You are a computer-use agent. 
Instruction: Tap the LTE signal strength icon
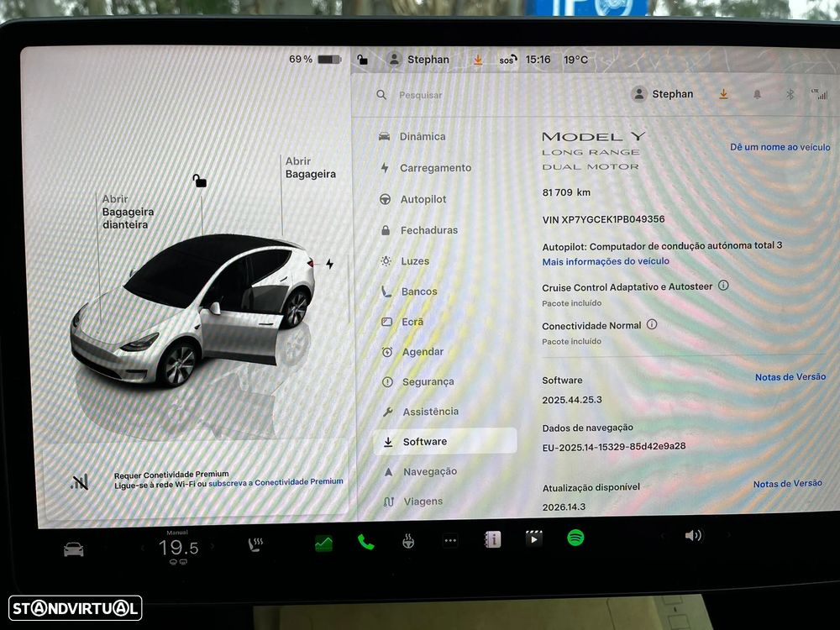coord(820,94)
